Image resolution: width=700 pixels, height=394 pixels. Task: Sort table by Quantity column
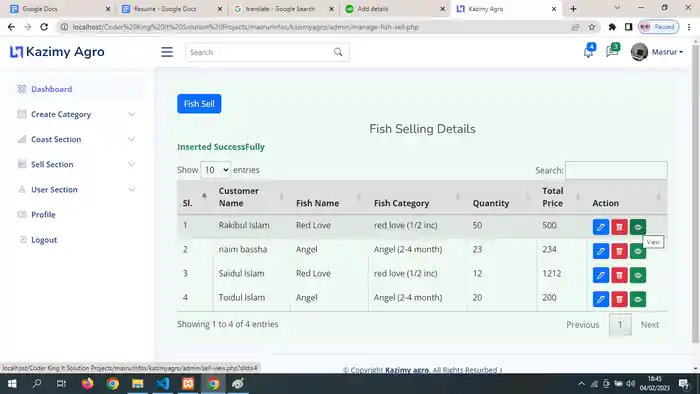click(x=501, y=197)
